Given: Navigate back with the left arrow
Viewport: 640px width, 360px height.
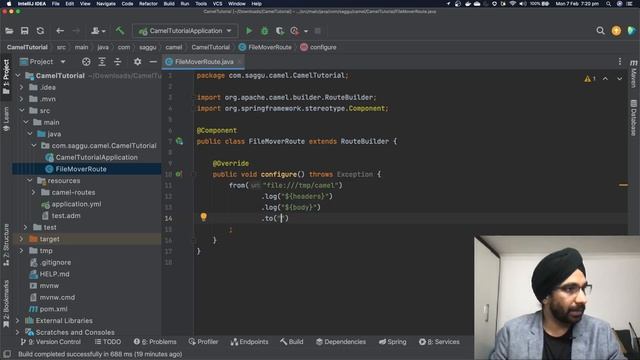Looking at the screenshot, I should (x=60, y=31).
